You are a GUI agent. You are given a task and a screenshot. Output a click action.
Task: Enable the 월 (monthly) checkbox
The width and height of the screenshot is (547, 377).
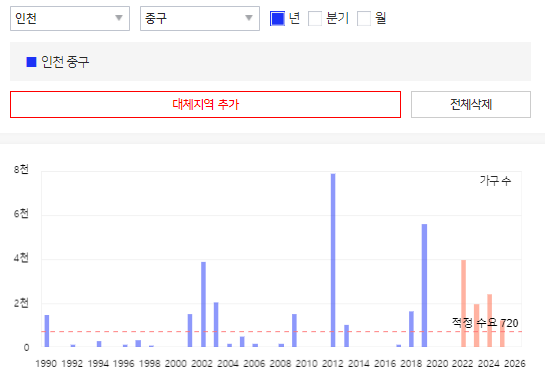pyautogui.click(x=364, y=18)
